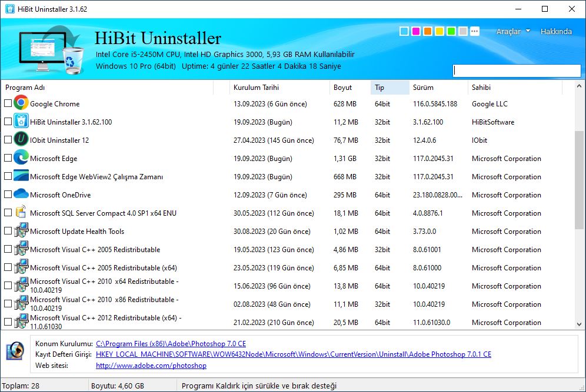Open the Photoshop 7.0 CE install folder link
Viewport: 586px width, 392px height.
pos(171,343)
